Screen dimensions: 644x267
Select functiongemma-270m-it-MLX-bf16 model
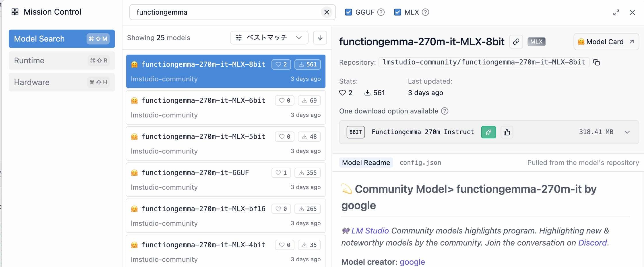pyautogui.click(x=226, y=216)
